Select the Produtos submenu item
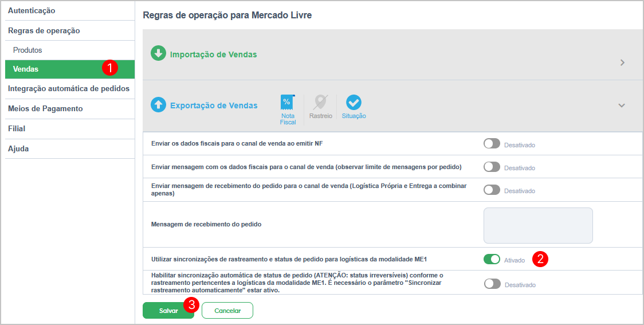644x325 pixels. tap(70, 50)
